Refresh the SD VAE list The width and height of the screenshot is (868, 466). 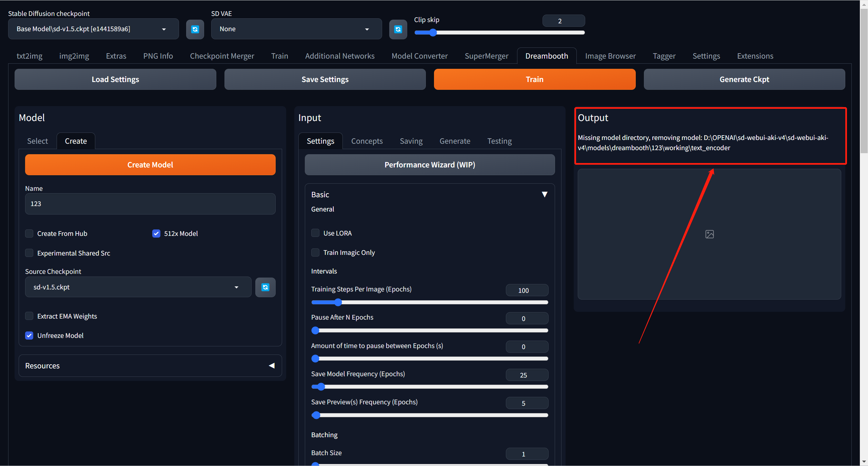click(398, 29)
